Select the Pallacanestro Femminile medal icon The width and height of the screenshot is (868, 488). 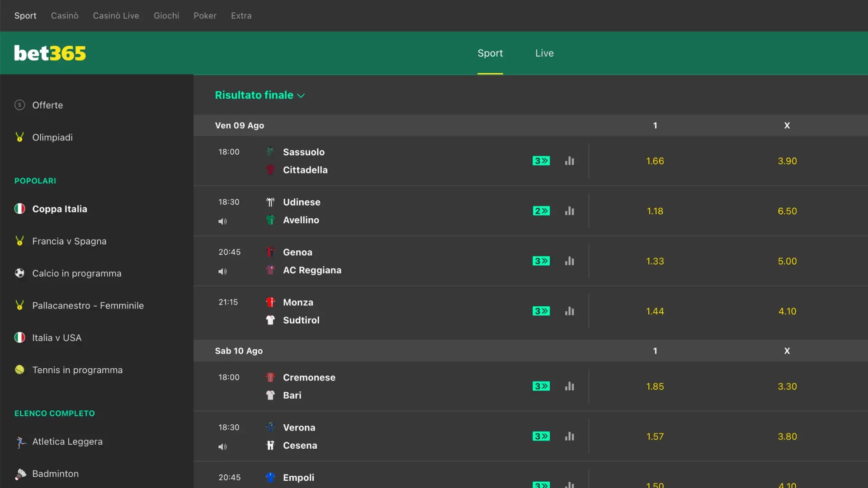coord(19,305)
